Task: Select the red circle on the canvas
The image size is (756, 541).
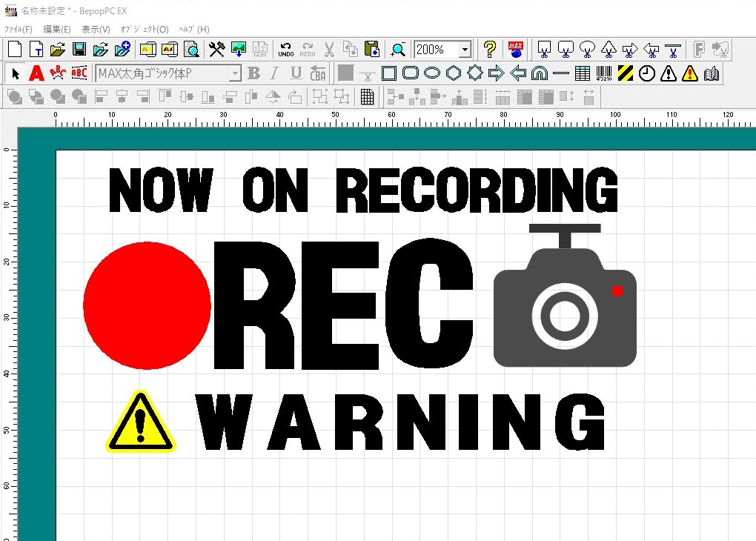Action: pos(147,305)
